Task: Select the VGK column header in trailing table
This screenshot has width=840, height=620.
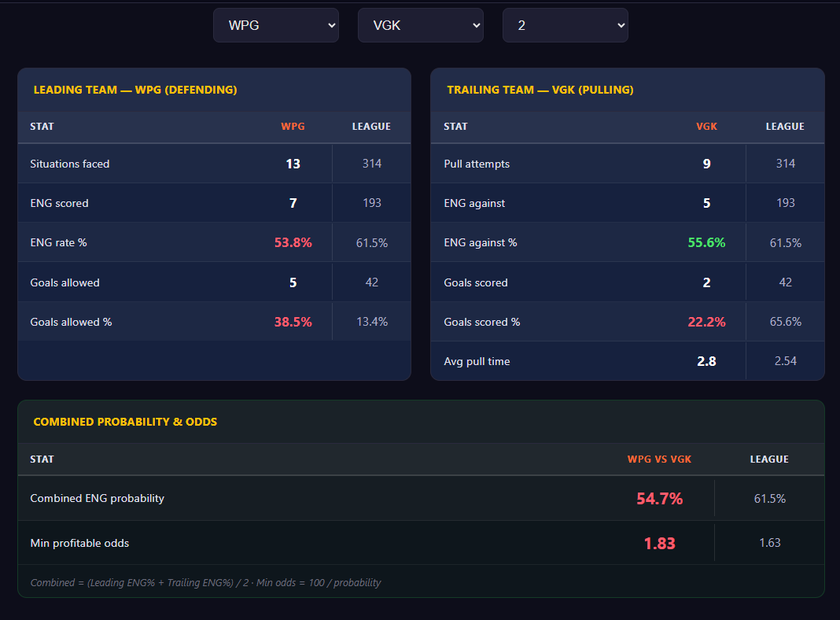Action: (706, 127)
